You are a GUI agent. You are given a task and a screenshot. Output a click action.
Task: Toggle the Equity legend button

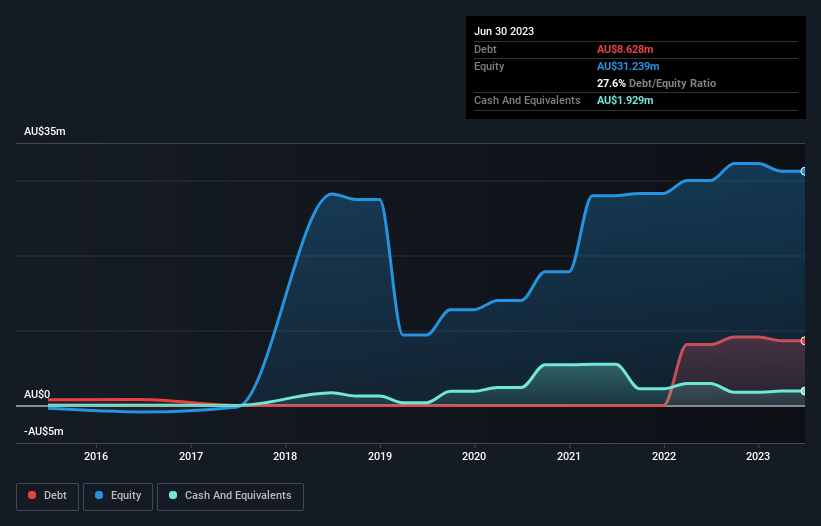(118, 496)
